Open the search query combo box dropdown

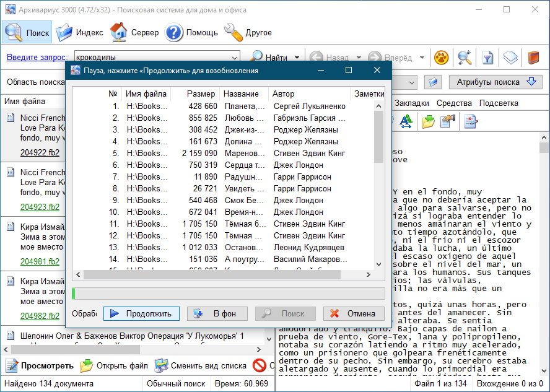coord(234,58)
